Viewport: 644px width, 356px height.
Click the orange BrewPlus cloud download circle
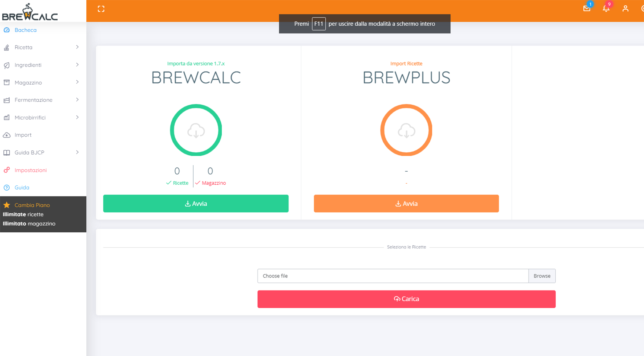pyautogui.click(x=406, y=130)
